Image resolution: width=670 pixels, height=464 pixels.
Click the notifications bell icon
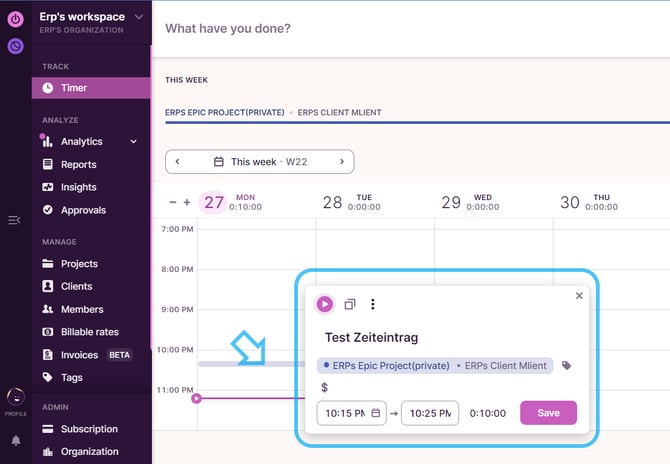tap(16, 440)
